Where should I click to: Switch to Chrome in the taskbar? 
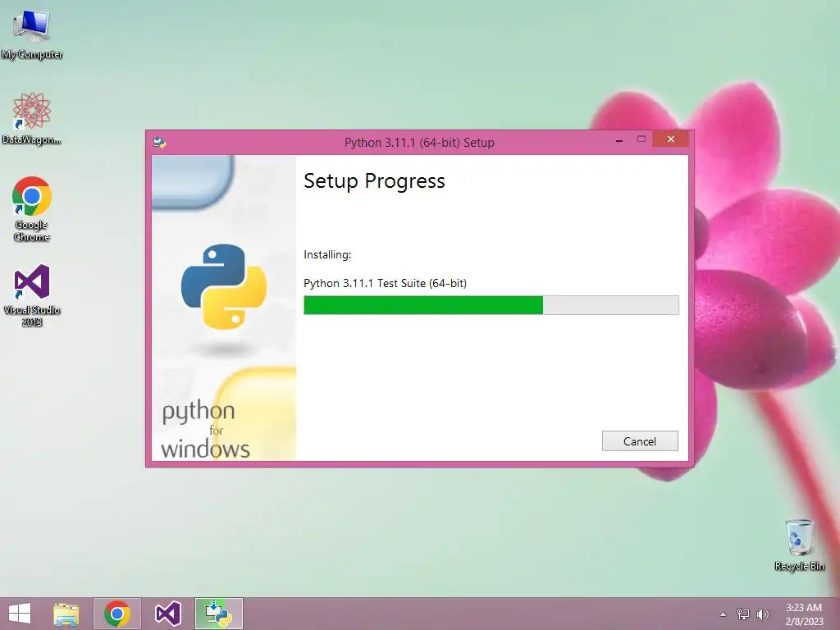coord(117,614)
